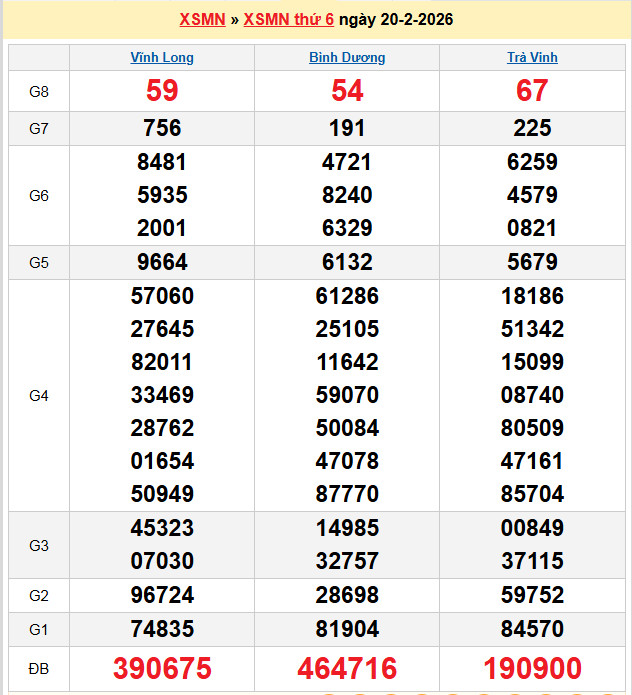Open the Trà Vinh province link
The height and width of the screenshot is (695, 632).
(532, 58)
